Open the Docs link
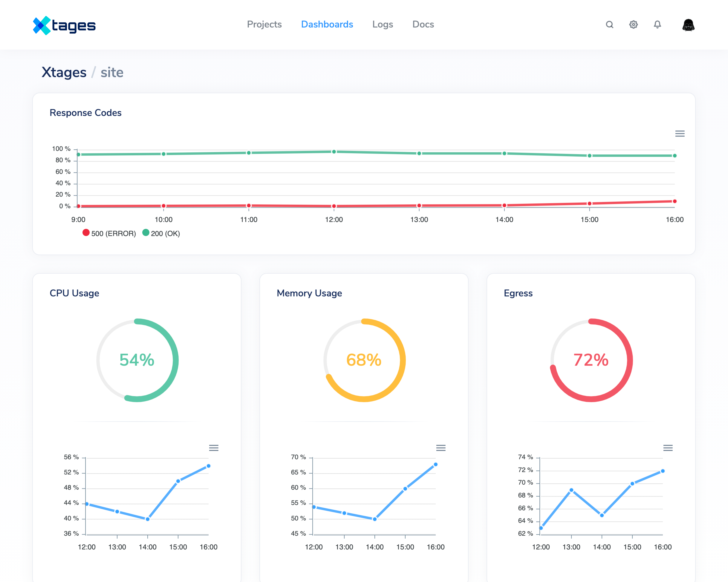The image size is (728, 582). point(423,24)
